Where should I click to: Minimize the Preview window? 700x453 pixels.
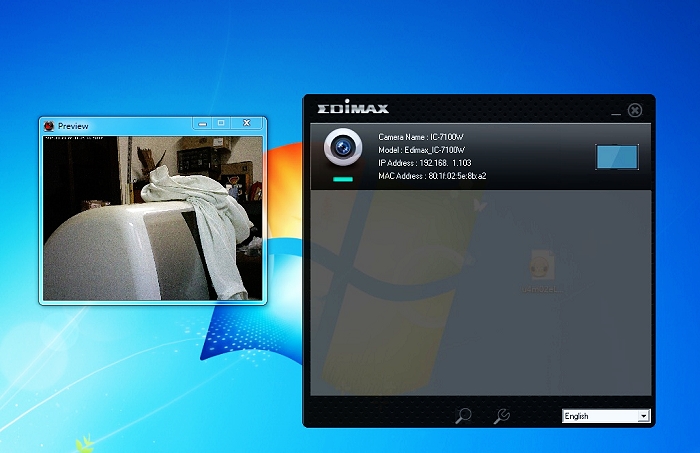(x=202, y=124)
